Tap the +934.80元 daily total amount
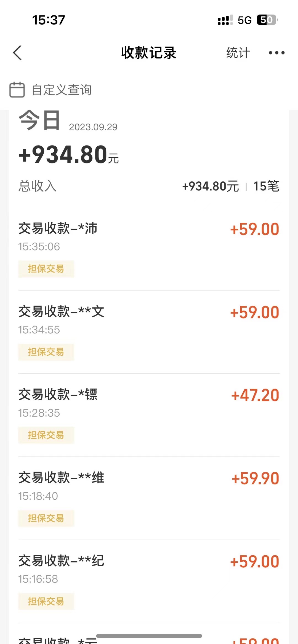Screen dimensions: 298x644 tap(68, 155)
